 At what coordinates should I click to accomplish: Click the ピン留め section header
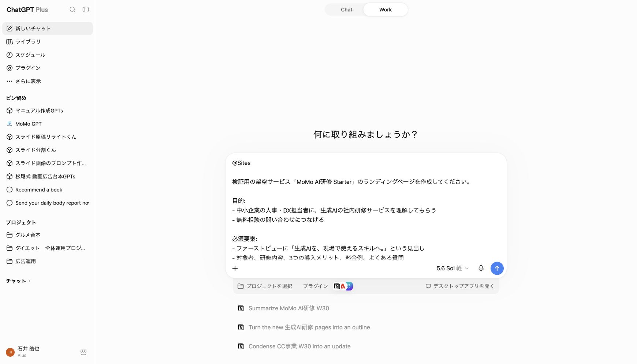coord(16,98)
